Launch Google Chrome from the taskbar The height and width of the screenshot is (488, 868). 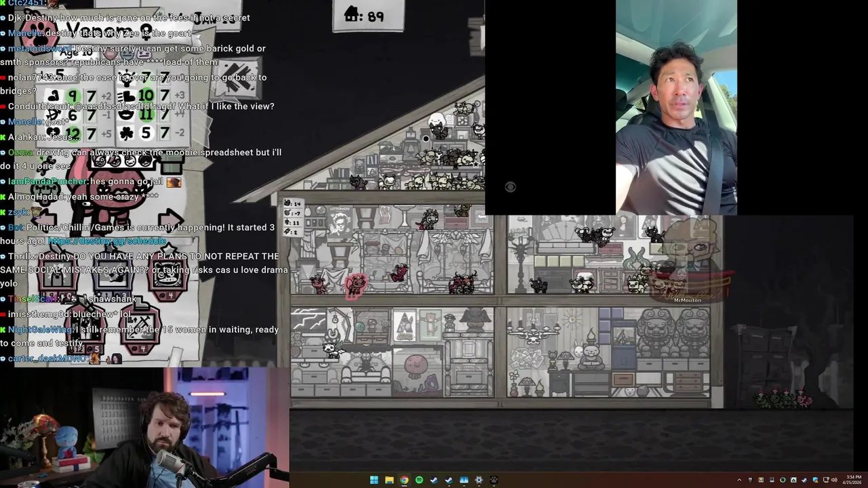[404, 480]
